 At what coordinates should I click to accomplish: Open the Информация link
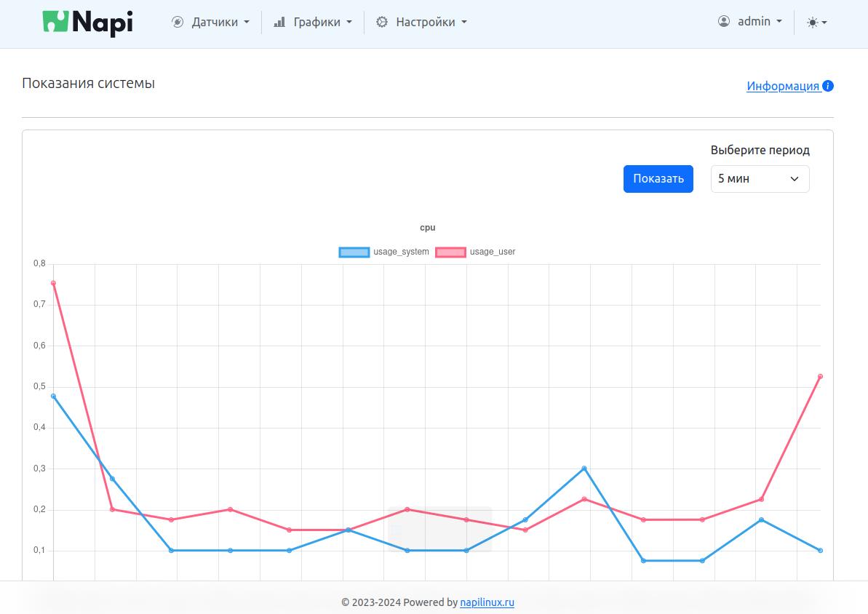coord(783,86)
